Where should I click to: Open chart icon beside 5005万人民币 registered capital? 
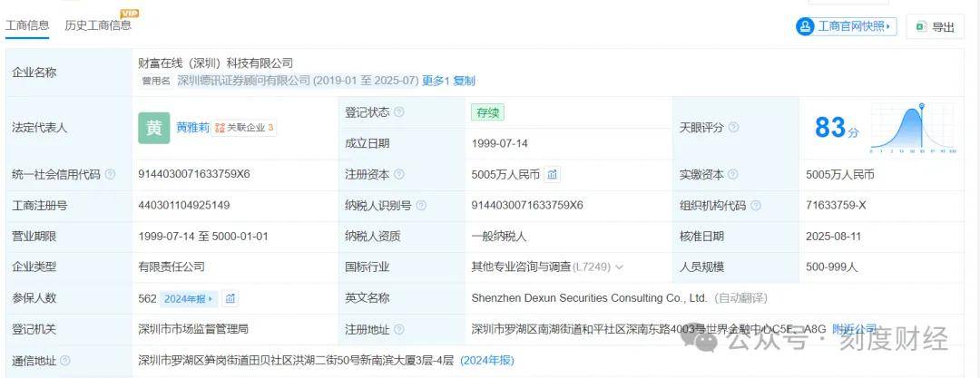click(x=552, y=175)
